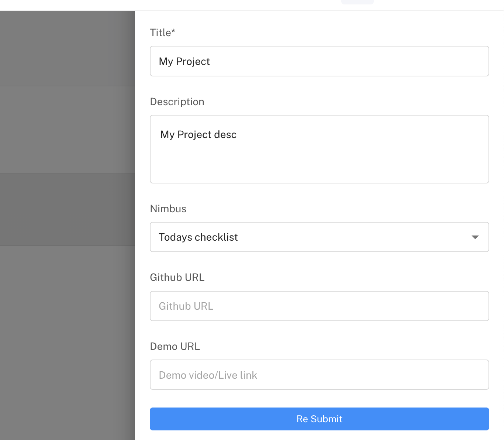504x440 pixels.
Task: Click the "Title*" field label
Action: click(x=162, y=33)
